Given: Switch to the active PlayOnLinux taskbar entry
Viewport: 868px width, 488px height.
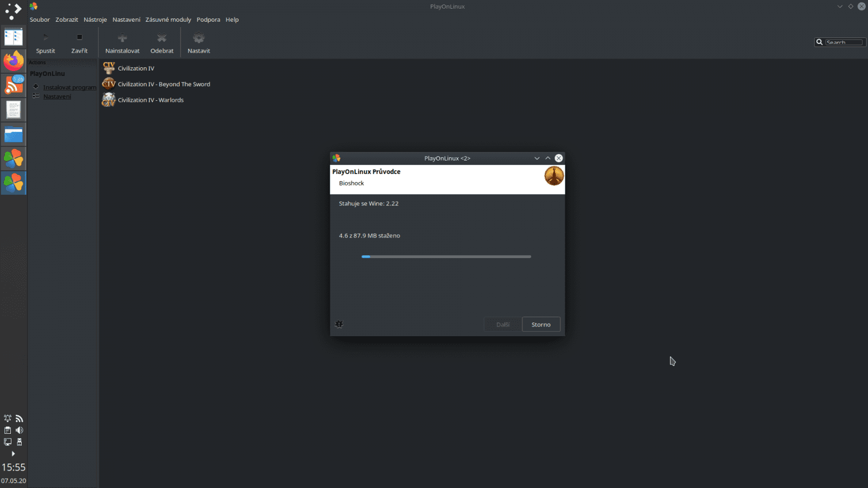Looking at the screenshot, I should 14,183.
